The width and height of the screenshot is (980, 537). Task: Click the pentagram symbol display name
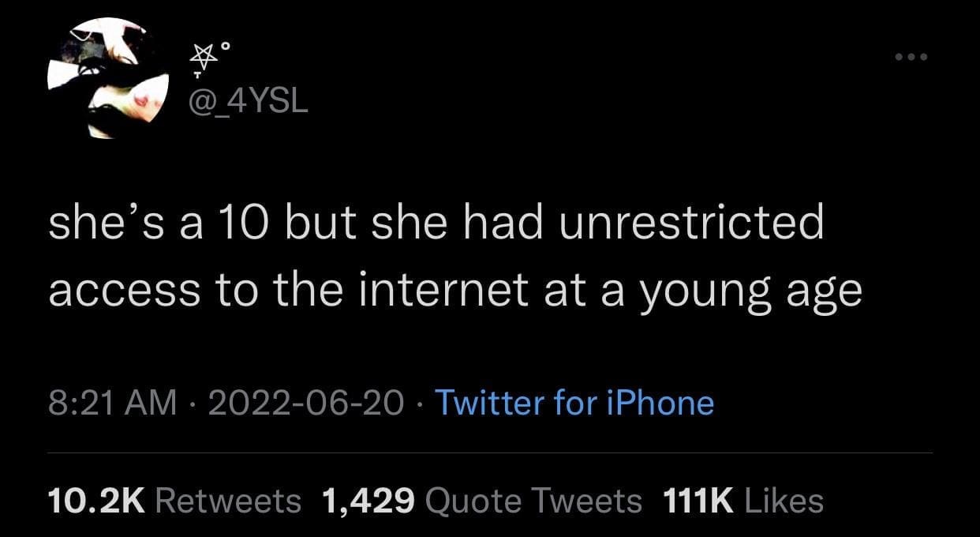pyautogui.click(x=205, y=58)
